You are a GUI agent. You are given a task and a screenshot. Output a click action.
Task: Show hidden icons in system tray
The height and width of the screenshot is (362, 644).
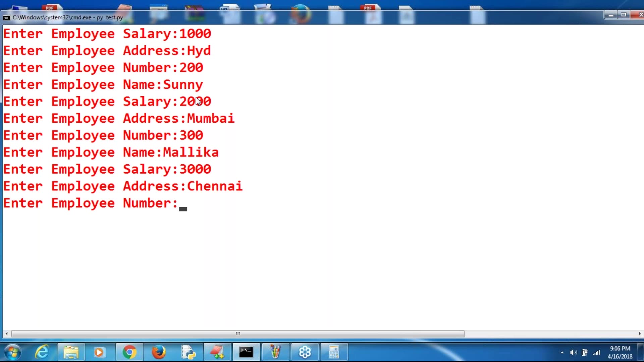[562, 353]
